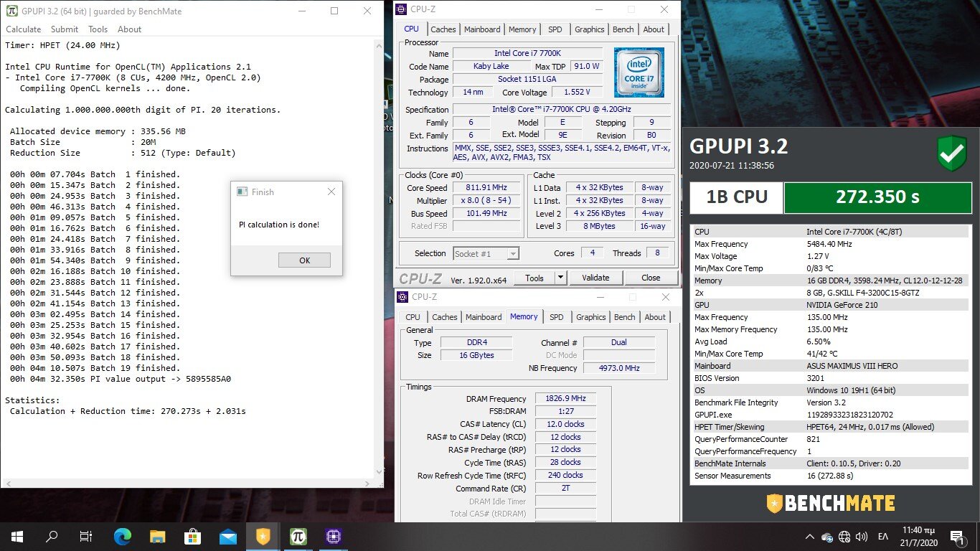This screenshot has height=551, width=980.
Task: Click the 272.350 s result field
Action: pos(877,197)
